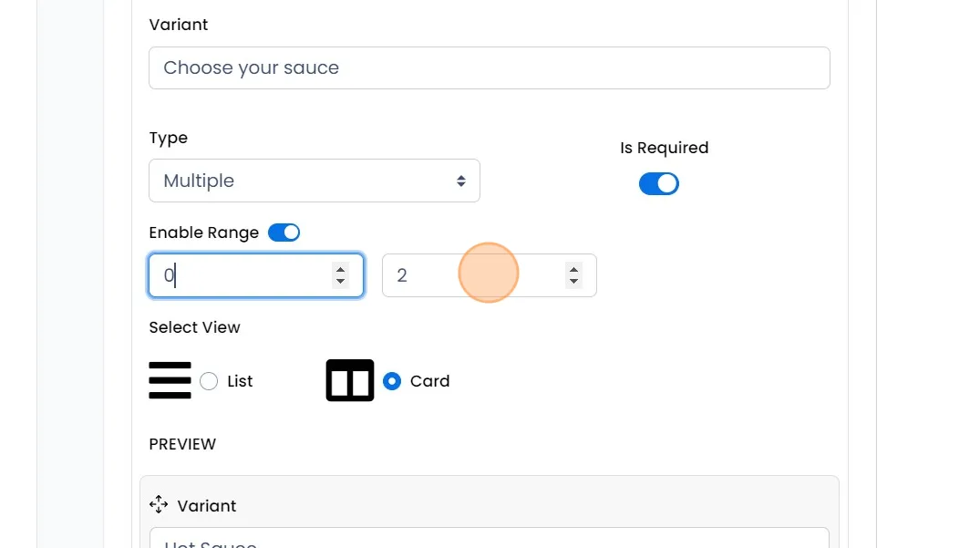Viewport: 980px width, 548px height.
Task: Click the List view hamburger icon
Action: (x=170, y=380)
